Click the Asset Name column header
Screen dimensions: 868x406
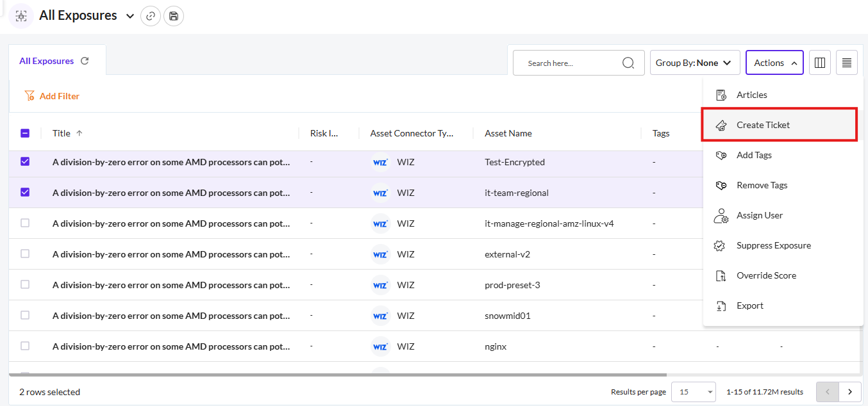coord(508,133)
